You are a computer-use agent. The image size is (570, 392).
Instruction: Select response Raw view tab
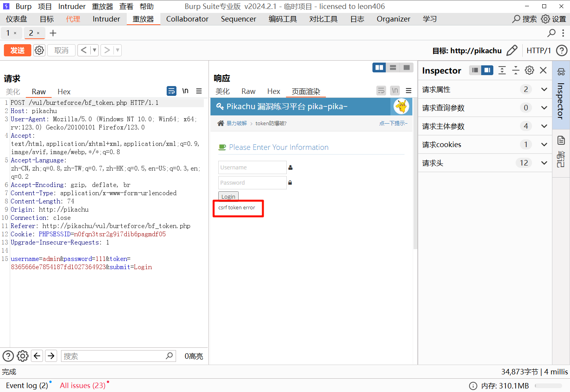point(248,91)
